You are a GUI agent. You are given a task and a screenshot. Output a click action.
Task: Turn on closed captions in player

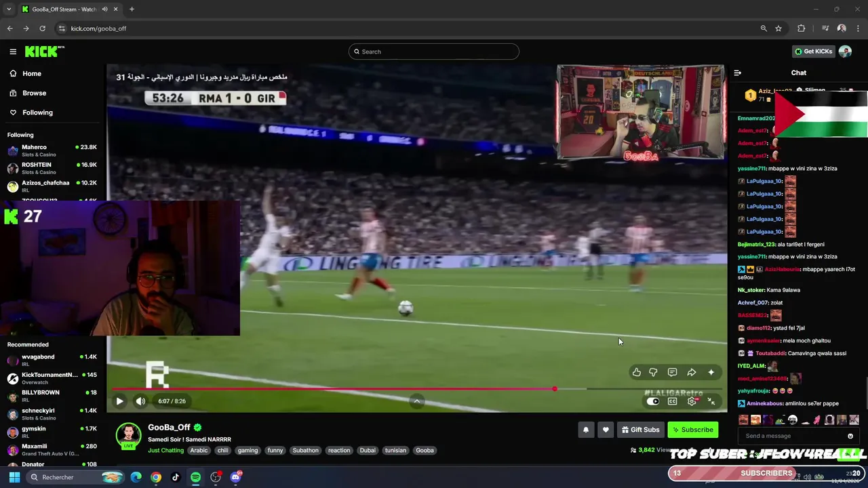(x=672, y=401)
